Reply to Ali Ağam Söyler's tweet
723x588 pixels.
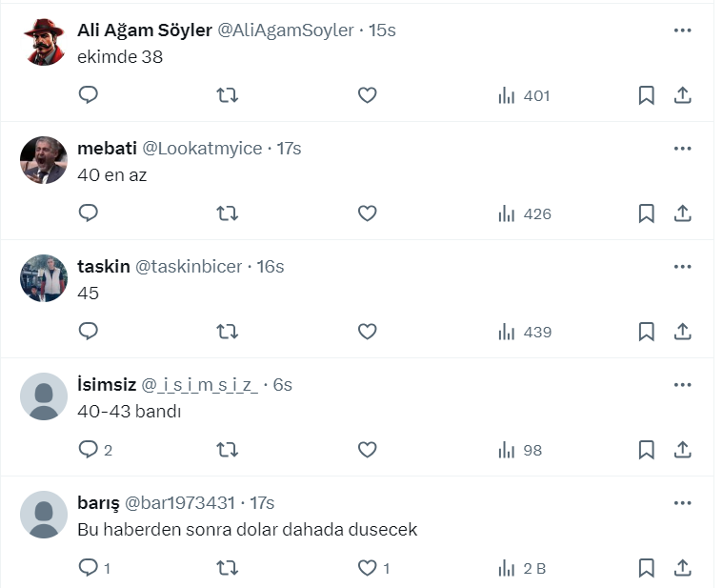(89, 95)
